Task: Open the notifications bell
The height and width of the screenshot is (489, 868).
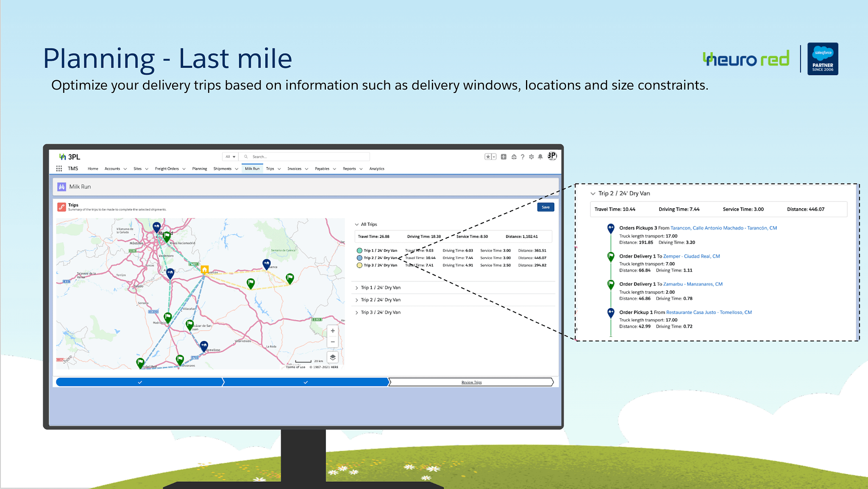Action: [x=540, y=157]
